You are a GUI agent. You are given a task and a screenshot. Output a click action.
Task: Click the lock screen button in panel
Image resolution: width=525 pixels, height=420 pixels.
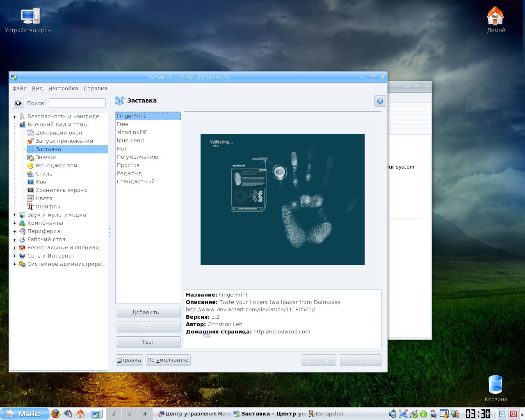coord(502,414)
